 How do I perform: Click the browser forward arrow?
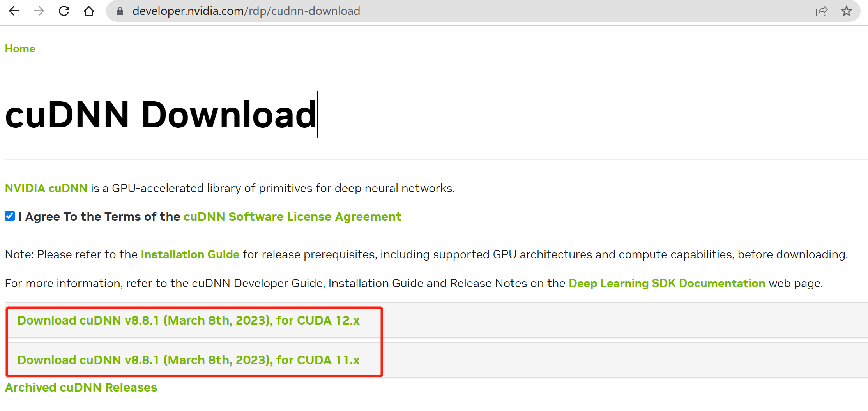pyautogui.click(x=39, y=11)
